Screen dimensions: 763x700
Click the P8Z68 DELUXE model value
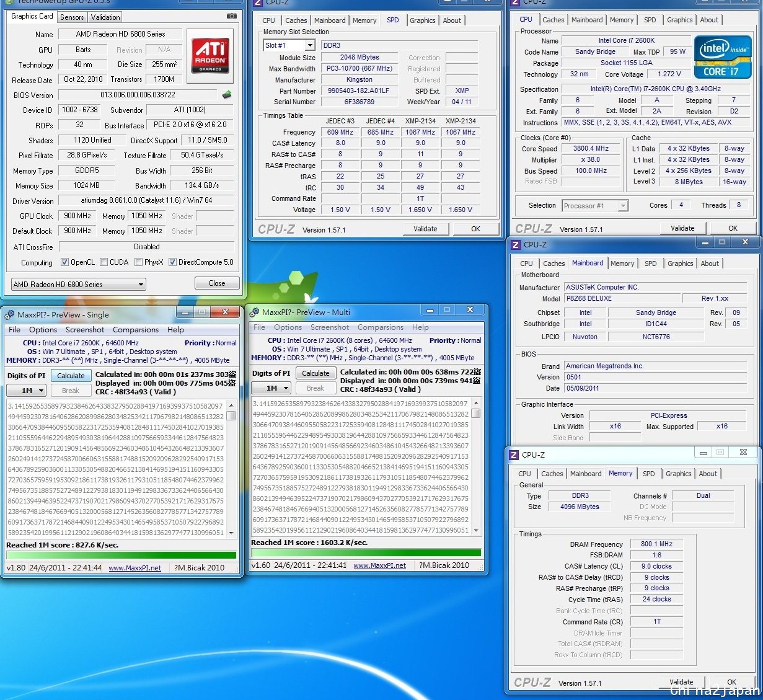(x=622, y=298)
